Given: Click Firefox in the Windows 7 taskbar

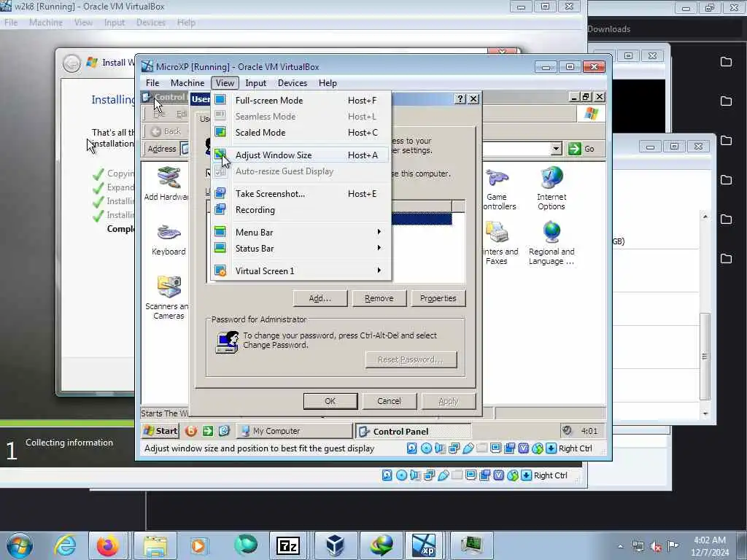Looking at the screenshot, I should (x=108, y=545).
